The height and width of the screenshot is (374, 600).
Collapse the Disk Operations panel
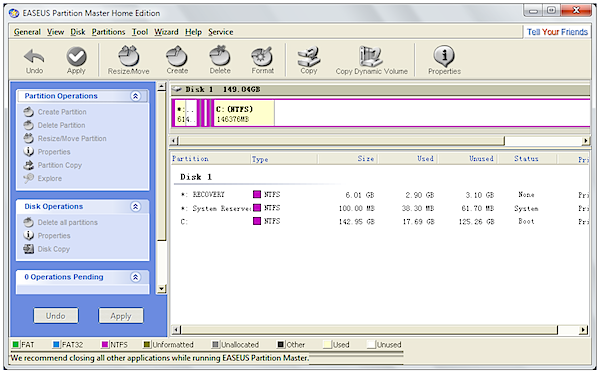135,207
